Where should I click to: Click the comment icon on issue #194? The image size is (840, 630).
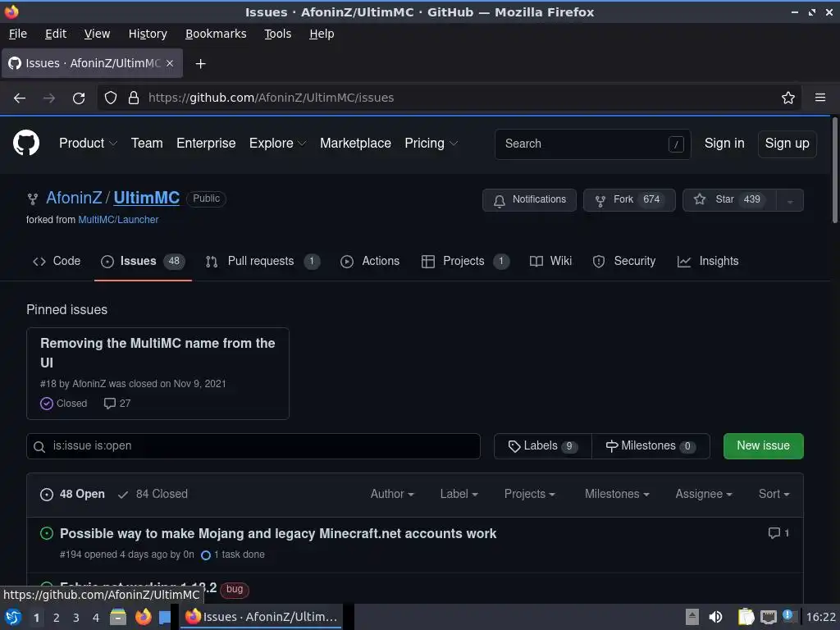[x=774, y=533]
